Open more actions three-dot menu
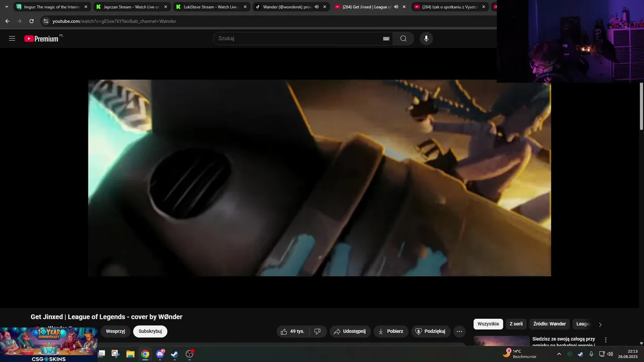The height and width of the screenshot is (362, 644). pos(459,331)
